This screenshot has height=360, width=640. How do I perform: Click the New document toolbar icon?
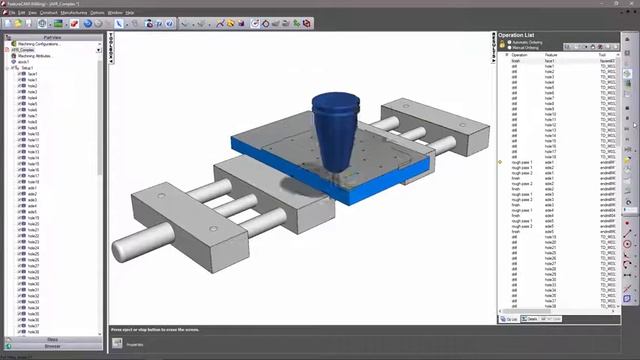(x=8, y=23)
